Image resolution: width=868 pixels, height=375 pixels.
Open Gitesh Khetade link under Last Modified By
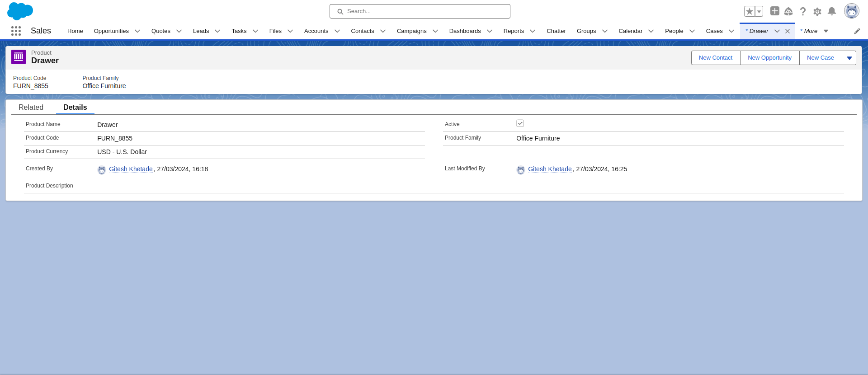pyautogui.click(x=550, y=169)
